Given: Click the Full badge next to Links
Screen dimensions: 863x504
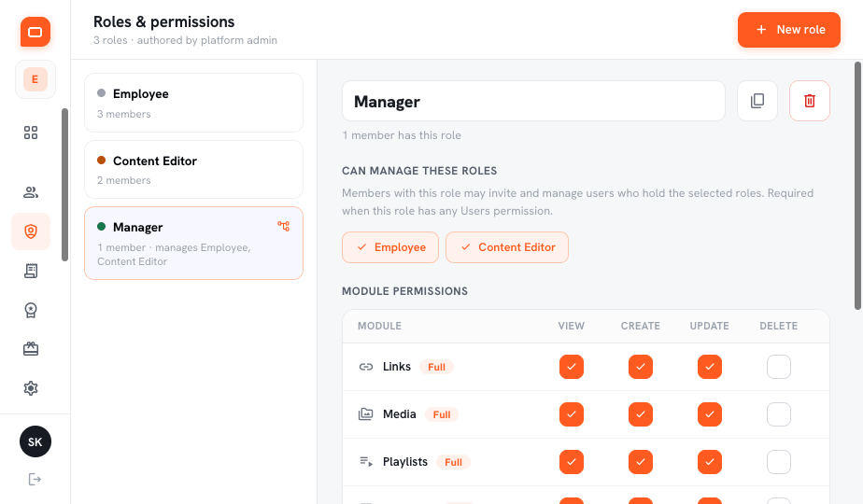Looking at the screenshot, I should pos(436,367).
